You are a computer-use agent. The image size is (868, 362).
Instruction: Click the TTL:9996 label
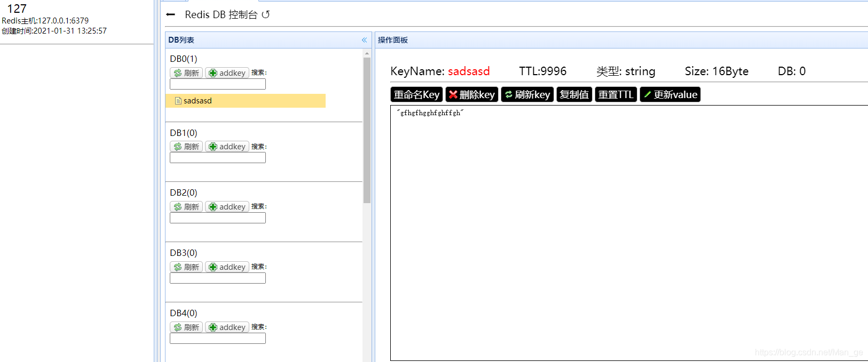point(543,71)
